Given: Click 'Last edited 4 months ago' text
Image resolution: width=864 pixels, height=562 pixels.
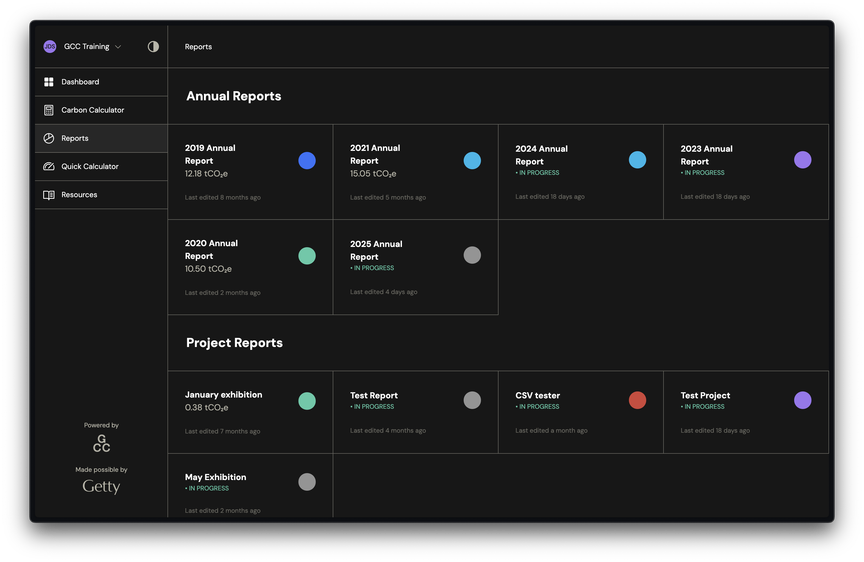Looking at the screenshot, I should click(x=388, y=431).
